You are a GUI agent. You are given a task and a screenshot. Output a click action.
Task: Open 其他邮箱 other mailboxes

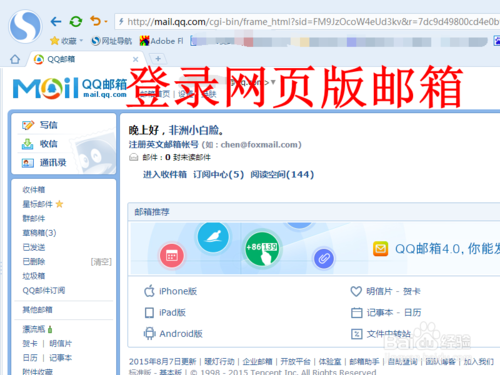point(37,310)
